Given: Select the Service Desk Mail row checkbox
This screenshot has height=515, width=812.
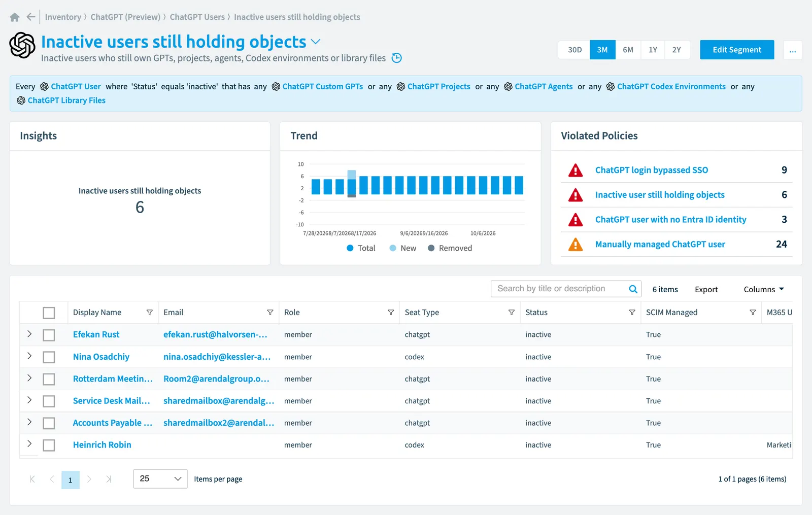Looking at the screenshot, I should coord(49,401).
